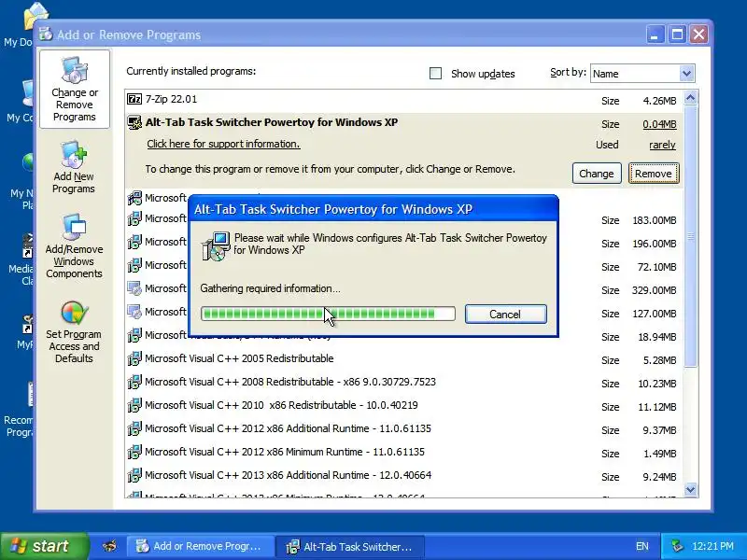The image size is (747, 560).
Task: Click icon of Visual C++ 2008 Redistributable entry
Action: click(x=134, y=382)
